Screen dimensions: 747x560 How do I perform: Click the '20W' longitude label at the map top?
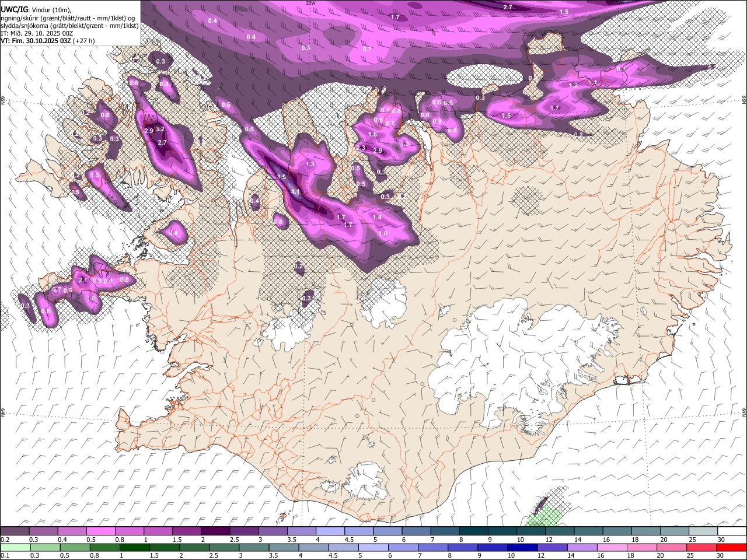310,3
